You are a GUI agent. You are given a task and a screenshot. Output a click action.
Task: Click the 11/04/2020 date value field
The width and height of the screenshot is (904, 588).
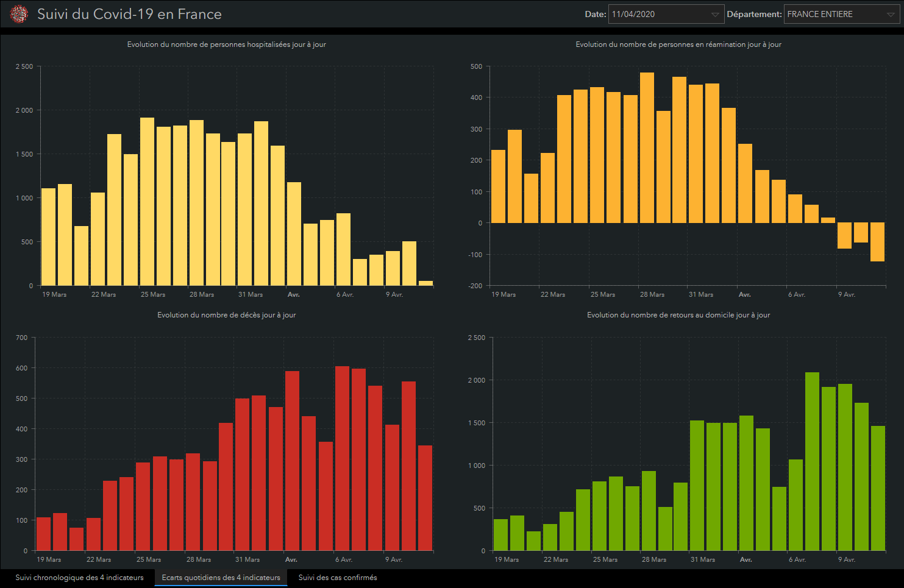pyautogui.click(x=658, y=15)
